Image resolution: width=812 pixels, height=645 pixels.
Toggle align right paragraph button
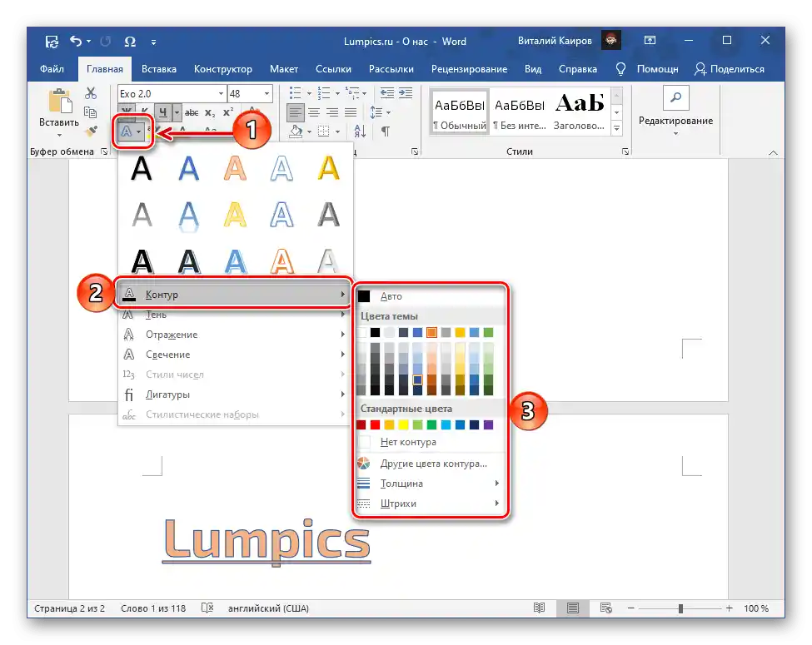[332, 112]
